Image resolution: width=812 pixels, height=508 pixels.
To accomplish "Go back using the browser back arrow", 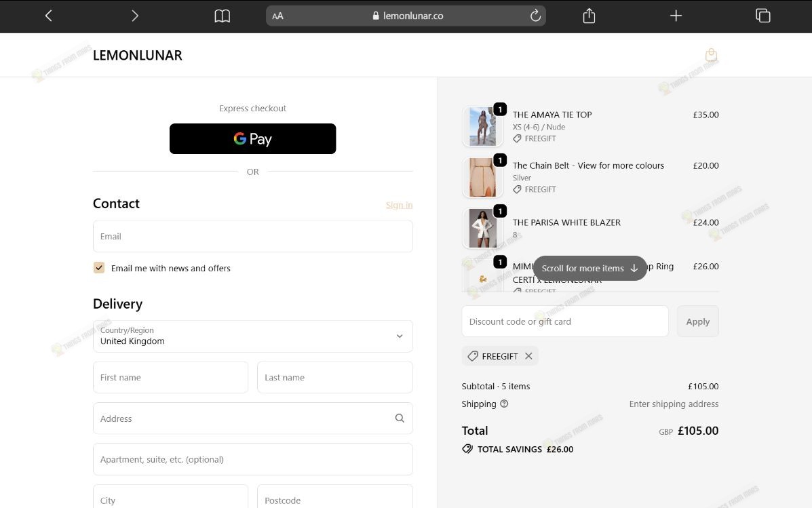I will tap(49, 16).
